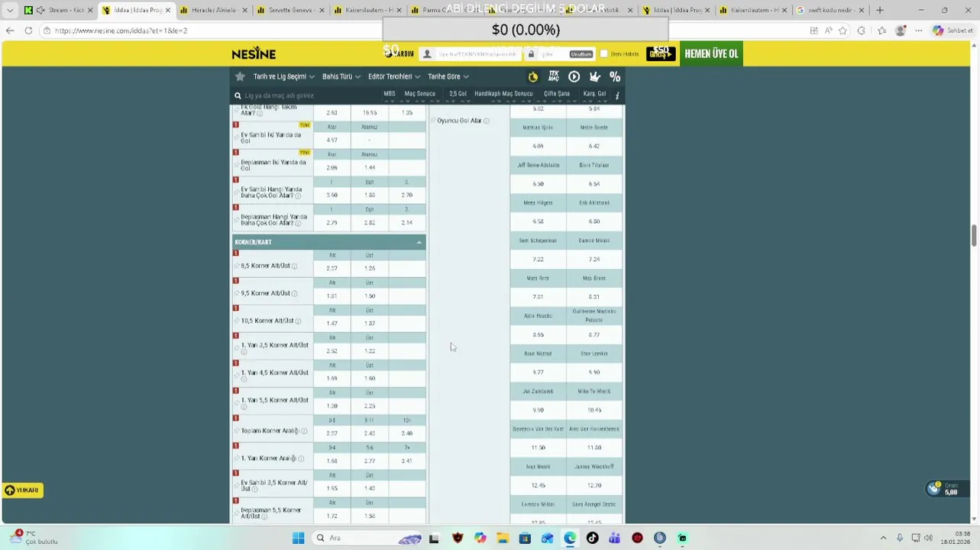Open the Tarih ve Lig Seçimi dropdown
Viewport: 980px width, 550px height.
(284, 76)
